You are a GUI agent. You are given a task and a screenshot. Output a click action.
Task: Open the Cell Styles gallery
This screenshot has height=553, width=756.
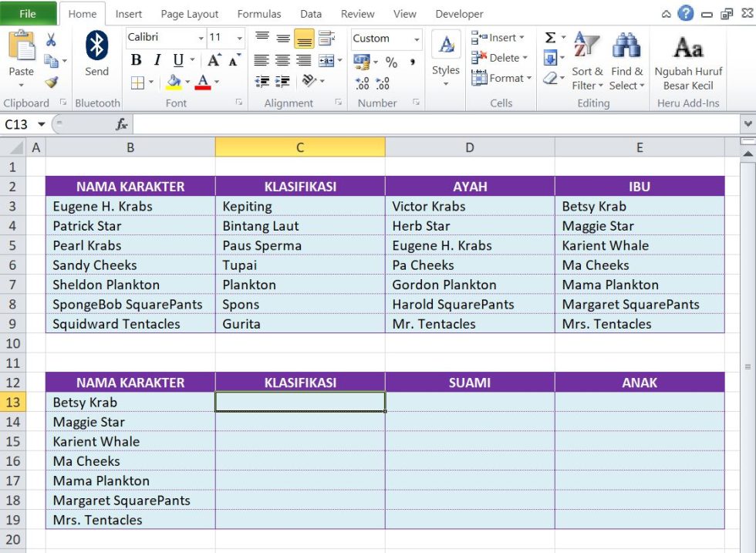coord(445,54)
